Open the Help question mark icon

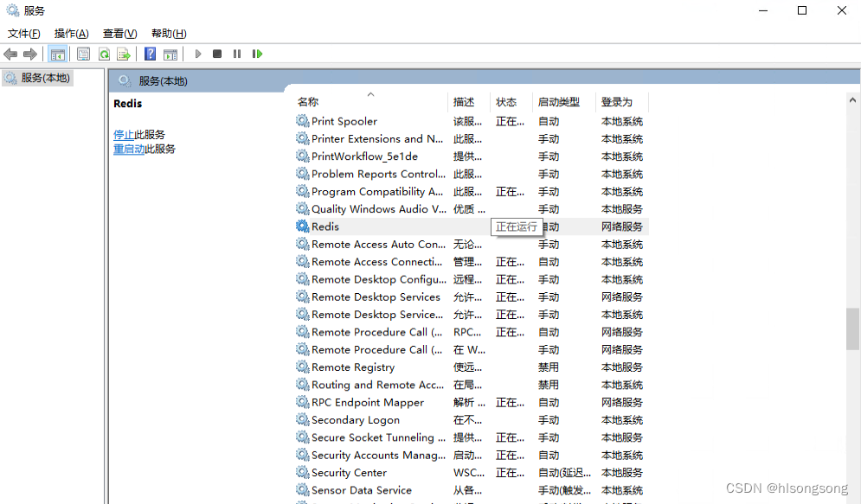coord(150,54)
